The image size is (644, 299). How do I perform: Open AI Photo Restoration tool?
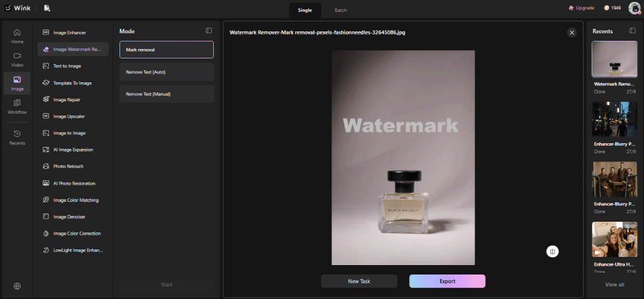pos(73,183)
